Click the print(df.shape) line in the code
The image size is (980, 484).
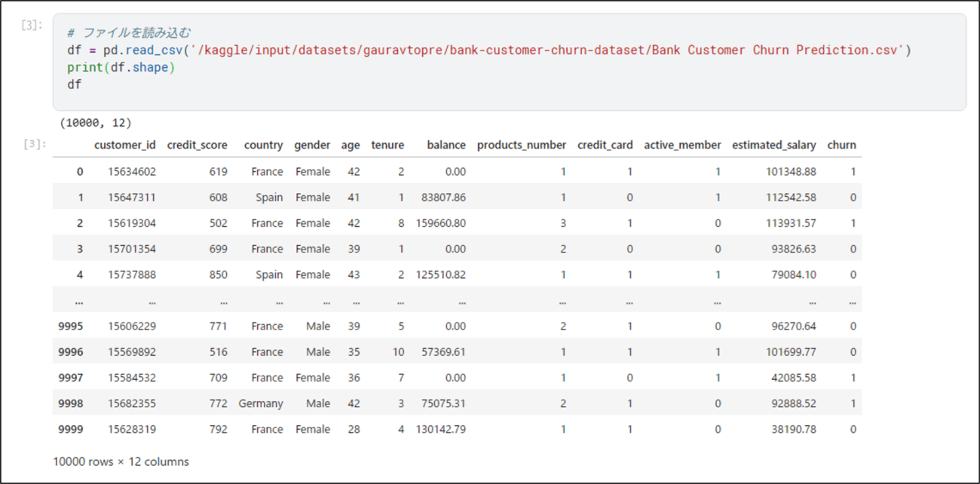point(121,67)
